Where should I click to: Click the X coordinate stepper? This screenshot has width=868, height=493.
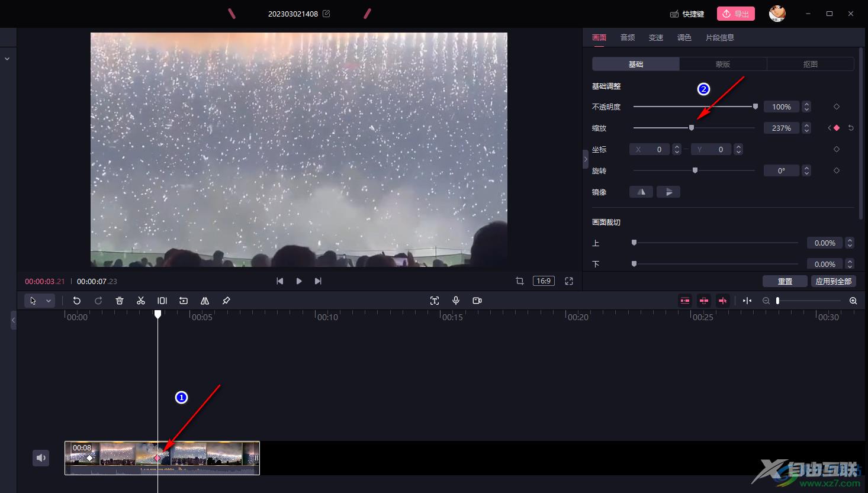(x=677, y=149)
